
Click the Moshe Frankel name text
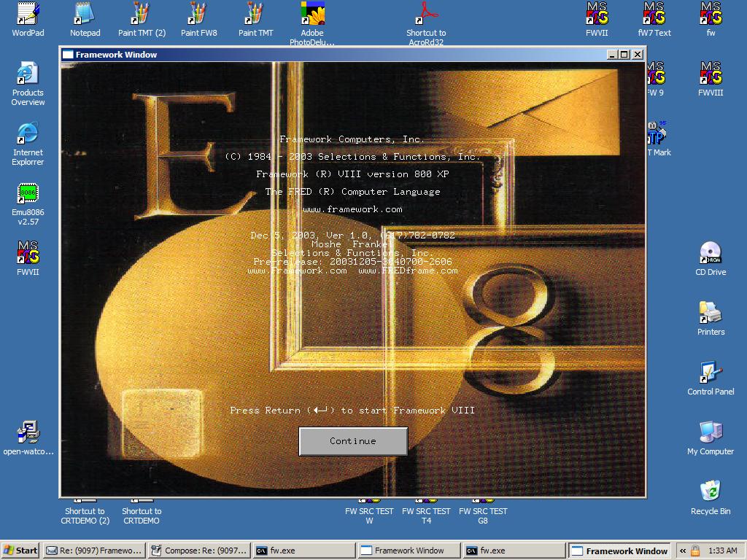[x=352, y=244]
